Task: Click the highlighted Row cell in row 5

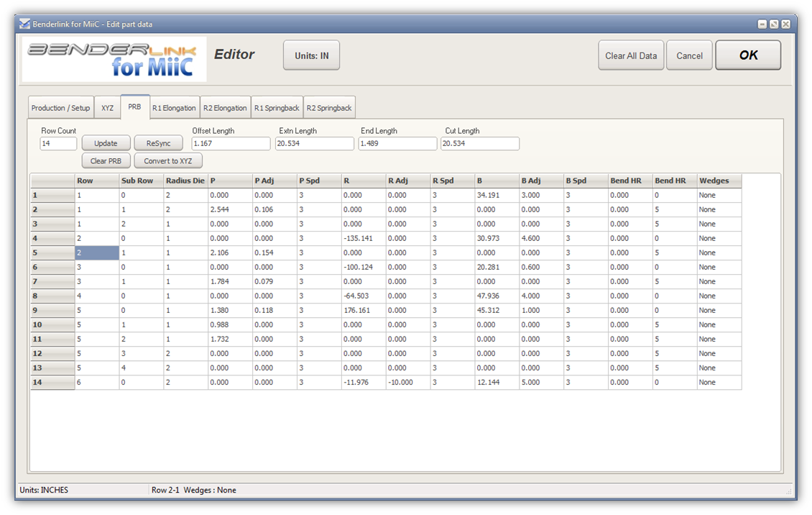Action: [x=97, y=253]
